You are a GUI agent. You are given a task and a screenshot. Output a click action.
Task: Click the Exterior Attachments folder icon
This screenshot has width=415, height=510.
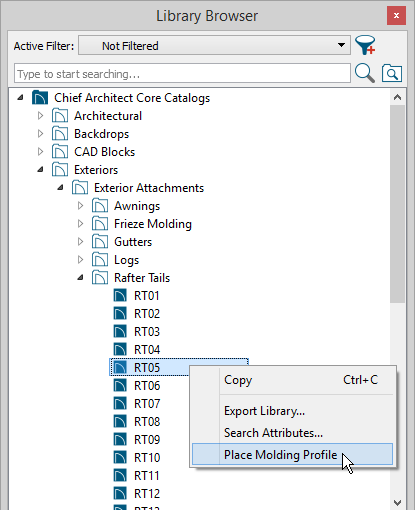80,188
